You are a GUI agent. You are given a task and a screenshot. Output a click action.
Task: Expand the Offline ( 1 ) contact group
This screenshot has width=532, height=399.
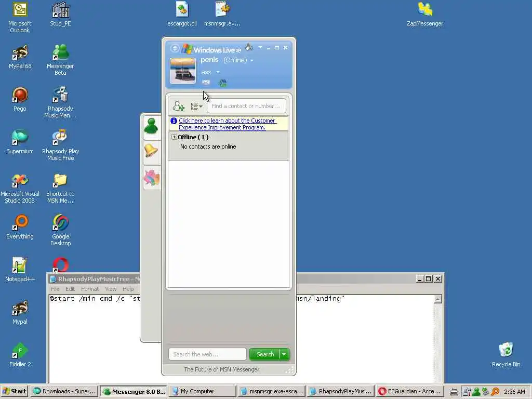pyautogui.click(x=174, y=137)
